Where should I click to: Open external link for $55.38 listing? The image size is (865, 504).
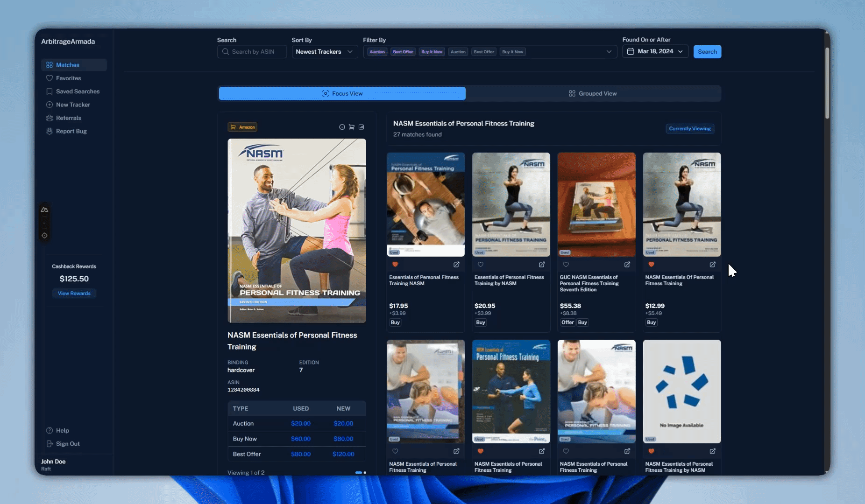click(627, 265)
